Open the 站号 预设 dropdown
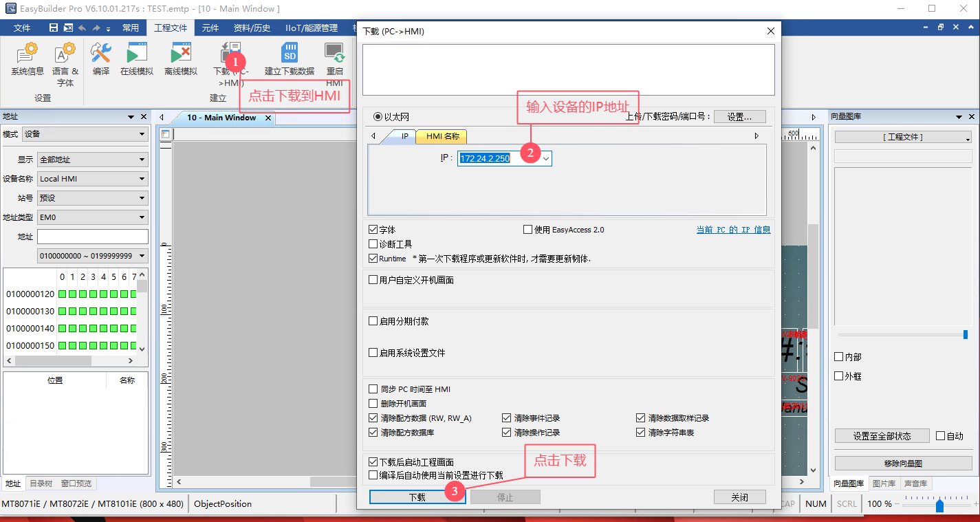 tap(93, 198)
